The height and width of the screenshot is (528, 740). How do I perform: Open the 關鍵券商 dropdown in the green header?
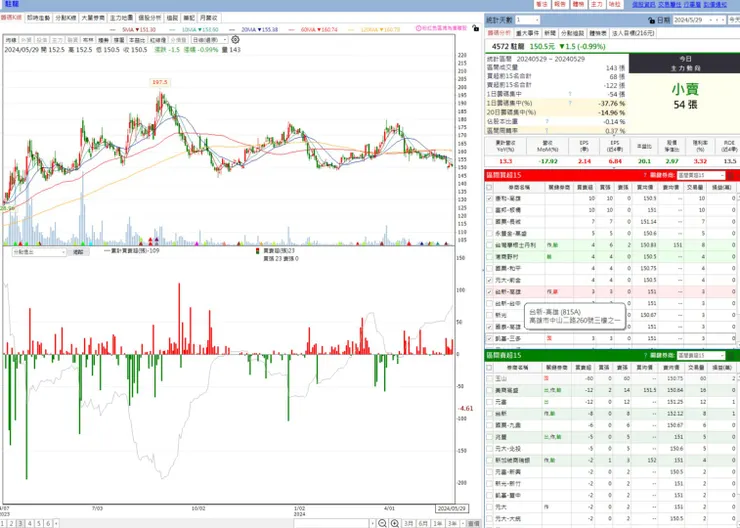[x=700, y=355]
